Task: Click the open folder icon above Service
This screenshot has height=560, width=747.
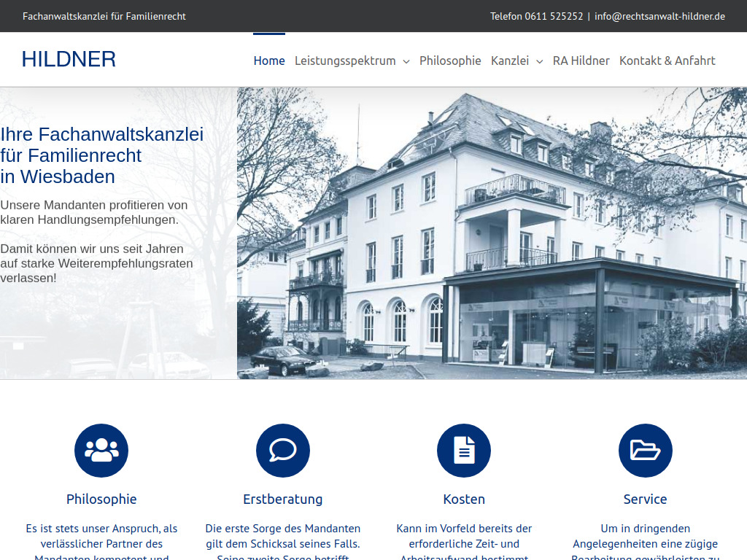Action: (x=646, y=451)
